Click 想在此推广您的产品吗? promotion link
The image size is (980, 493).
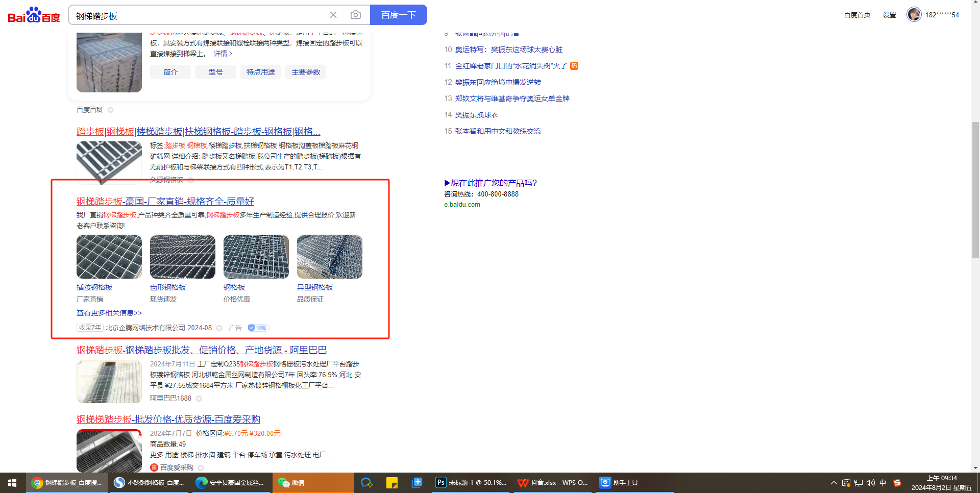[x=491, y=183]
